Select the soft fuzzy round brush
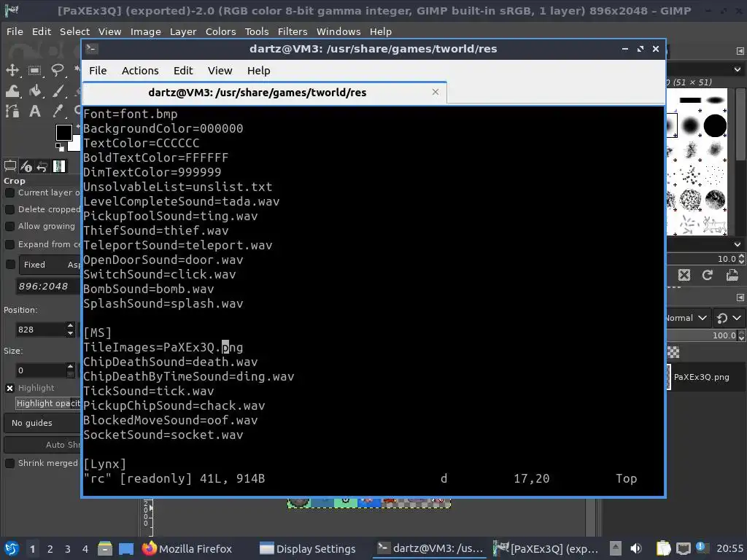 (x=690, y=125)
